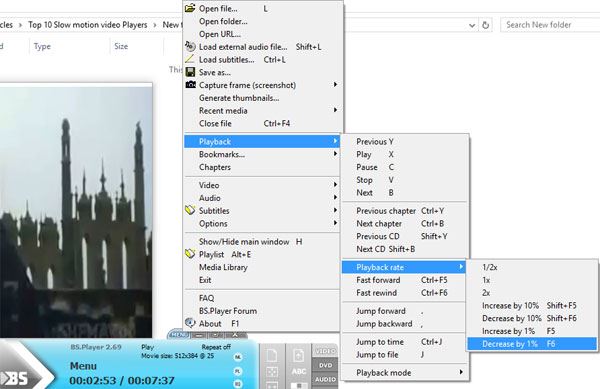Open the Playback menu item
600x389 pixels.
262,142
